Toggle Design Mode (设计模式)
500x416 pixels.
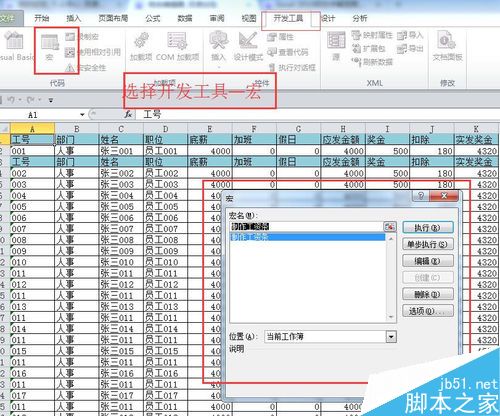(x=248, y=47)
